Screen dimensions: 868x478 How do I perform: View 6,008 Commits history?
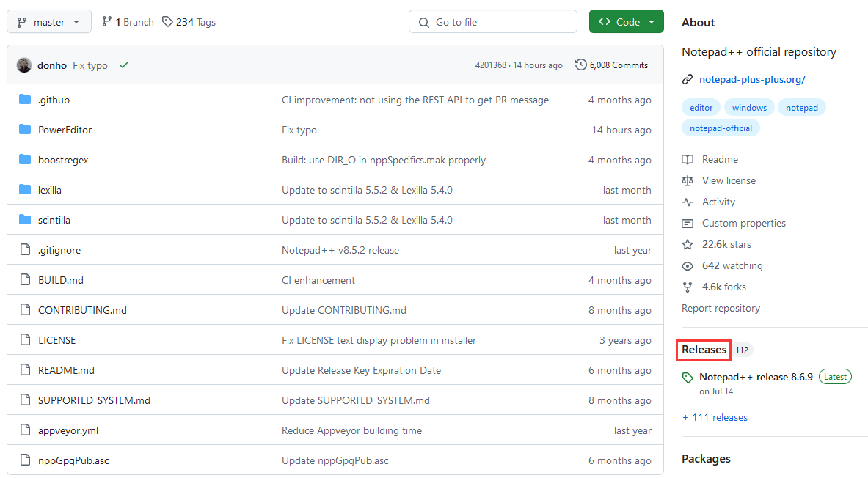tap(612, 65)
